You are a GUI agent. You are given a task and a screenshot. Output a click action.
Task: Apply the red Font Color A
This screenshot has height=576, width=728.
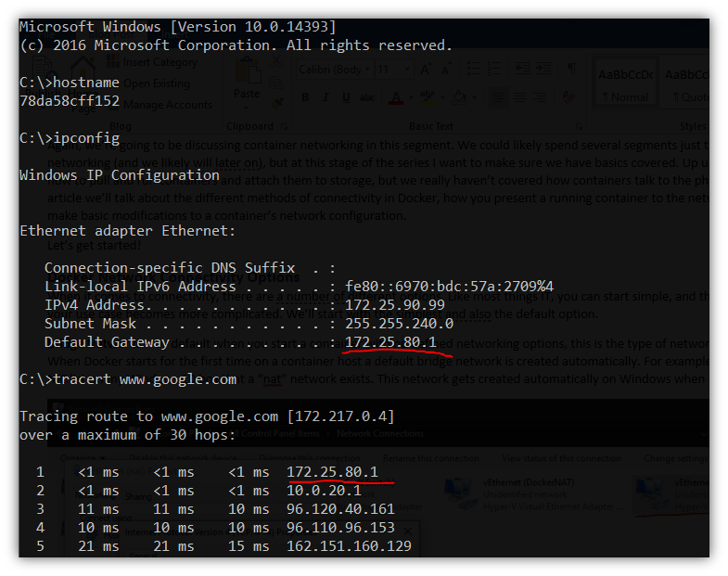396,97
